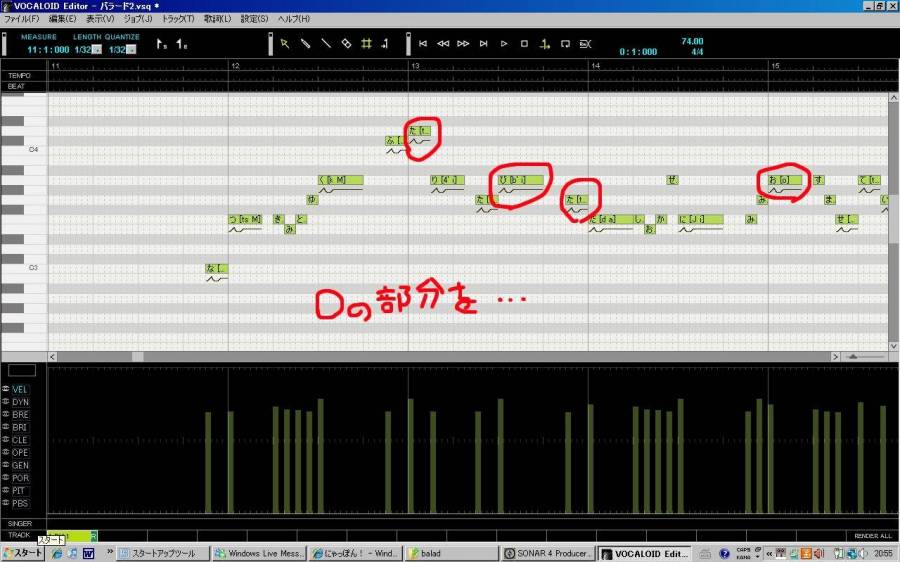Click measure 14 on the ruler
This screenshot has width=900, height=562.
[595, 66]
